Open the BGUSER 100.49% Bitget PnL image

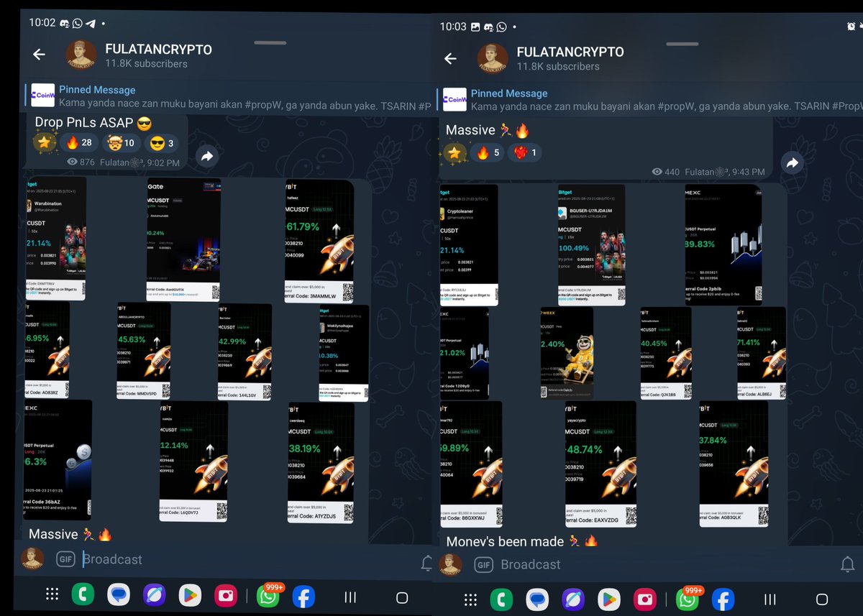[x=591, y=245]
